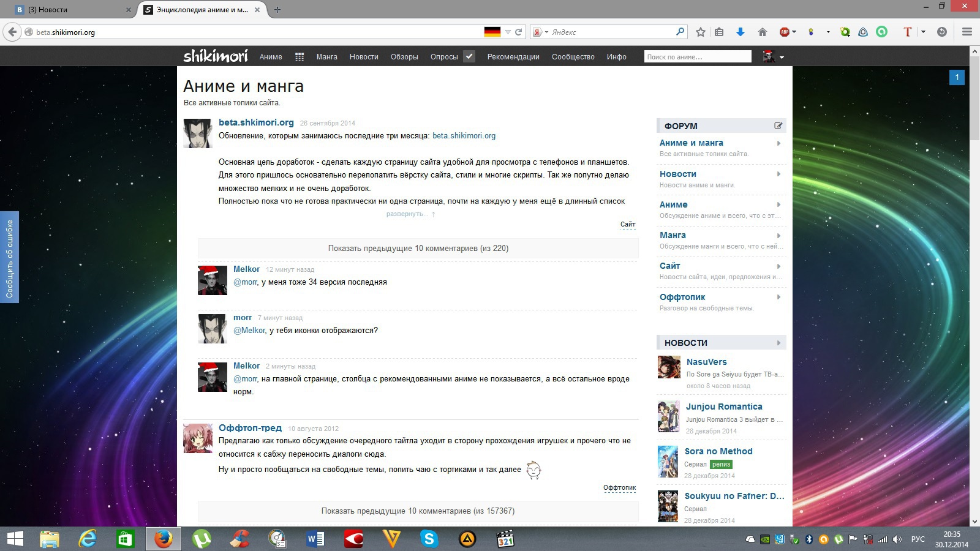Launch Skype from the taskbar
980x551 pixels.
(x=429, y=539)
